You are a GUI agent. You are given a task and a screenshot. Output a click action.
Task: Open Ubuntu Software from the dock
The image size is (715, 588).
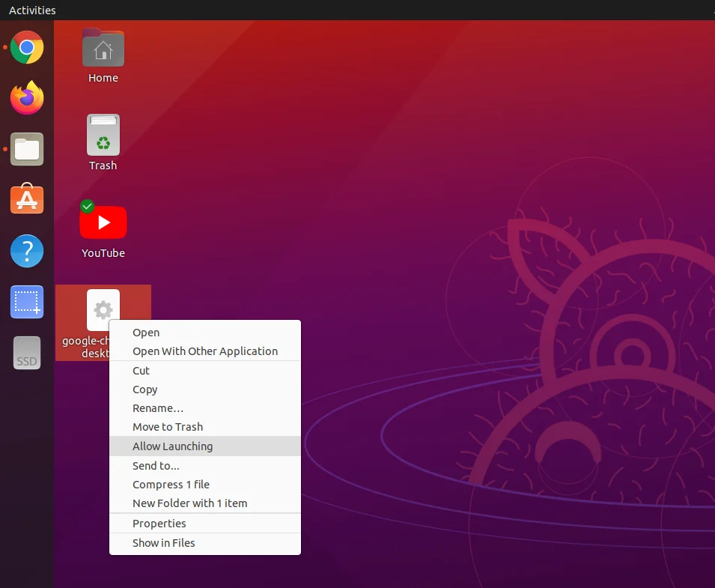(27, 200)
